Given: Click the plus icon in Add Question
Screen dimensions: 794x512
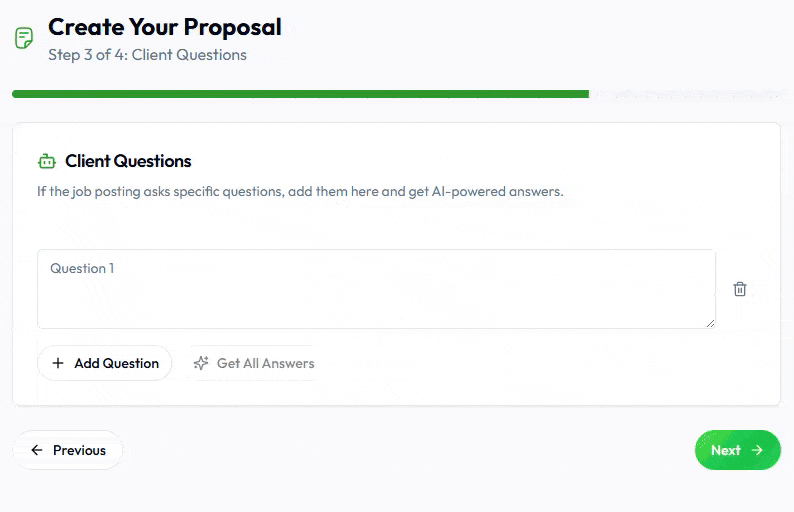Looking at the screenshot, I should (x=58, y=363).
